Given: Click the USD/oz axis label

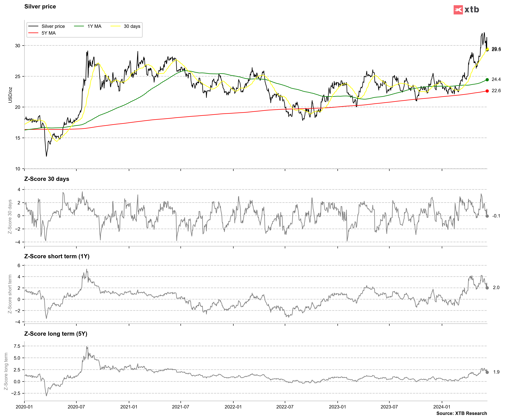Looking at the screenshot, I should 10,95.
